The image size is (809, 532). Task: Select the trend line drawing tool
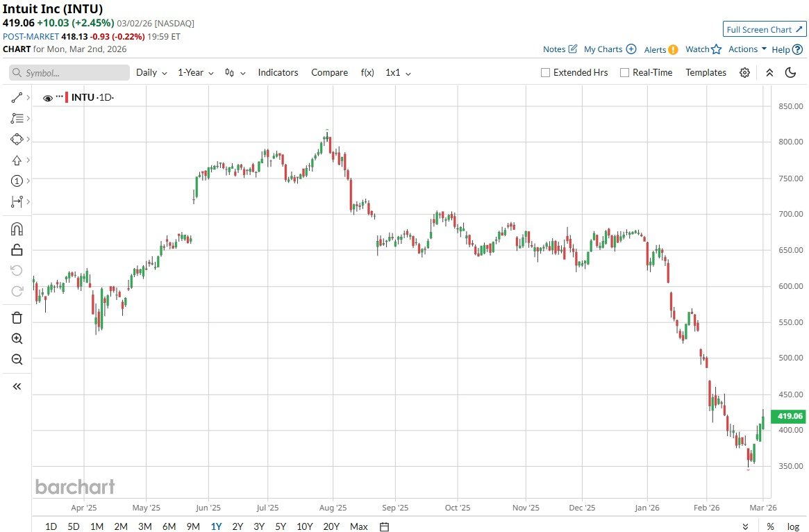pyautogui.click(x=17, y=97)
